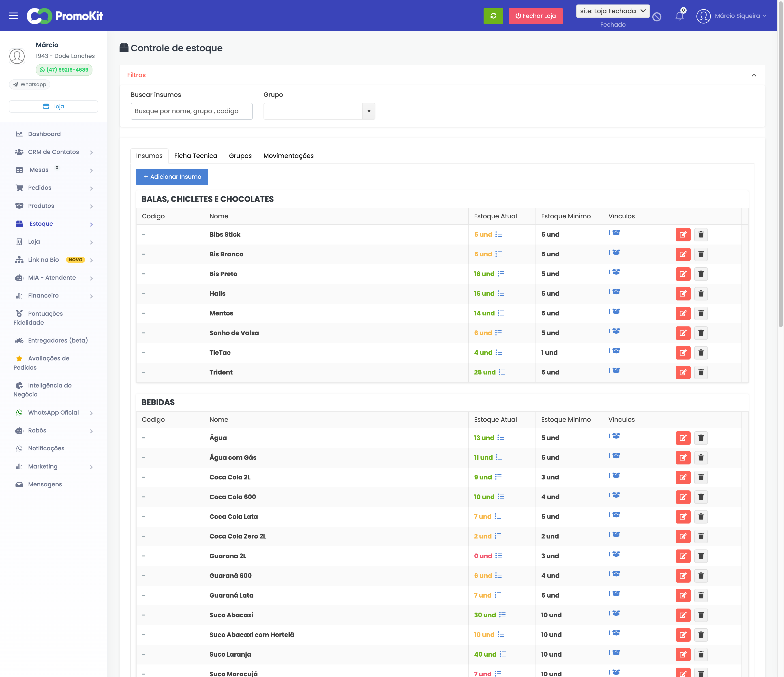Expand the CRM de Contatos menu

coord(54,152)
